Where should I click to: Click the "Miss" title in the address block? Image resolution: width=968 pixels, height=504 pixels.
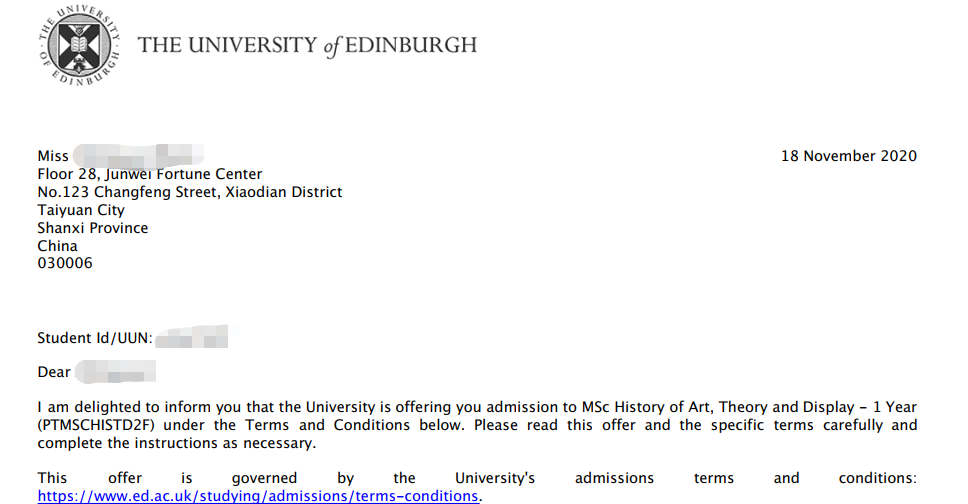click(53, 156)
